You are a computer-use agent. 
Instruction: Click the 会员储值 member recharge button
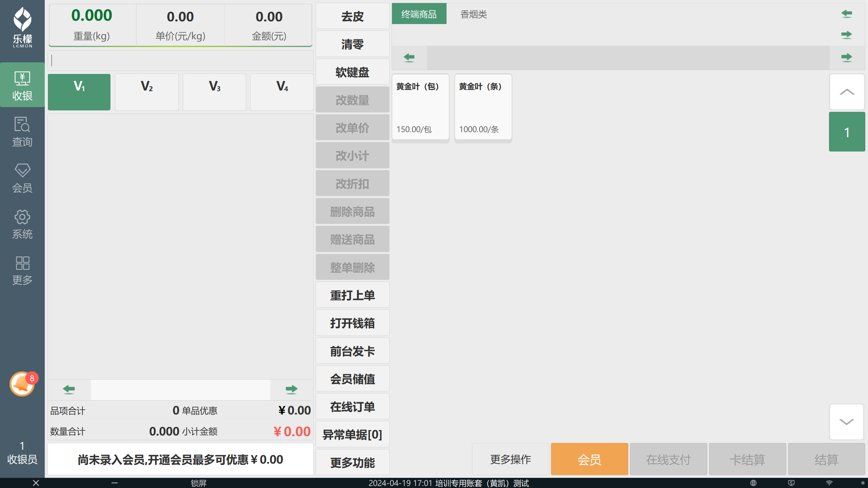[353, 379]
